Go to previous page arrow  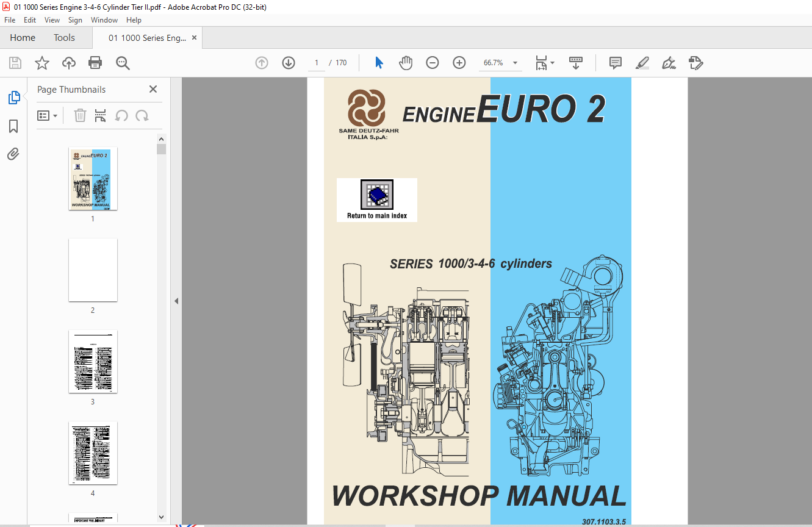[x=262, y=63]
